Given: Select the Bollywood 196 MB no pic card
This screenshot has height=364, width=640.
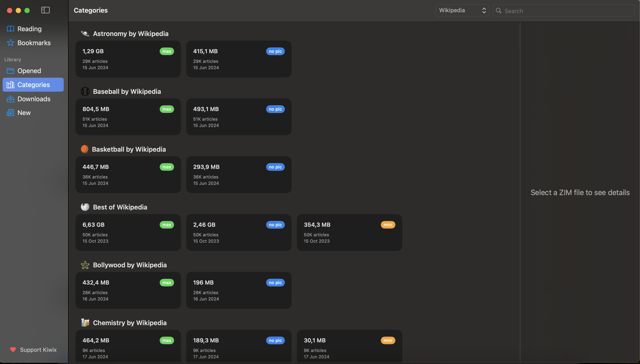Looking at the screenshot, I should click(239, 290).
